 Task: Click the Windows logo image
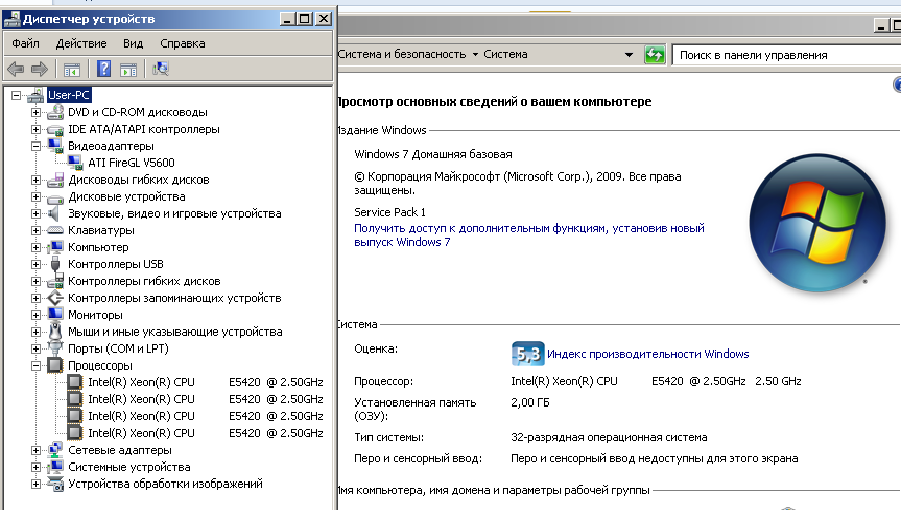[817, 223]
